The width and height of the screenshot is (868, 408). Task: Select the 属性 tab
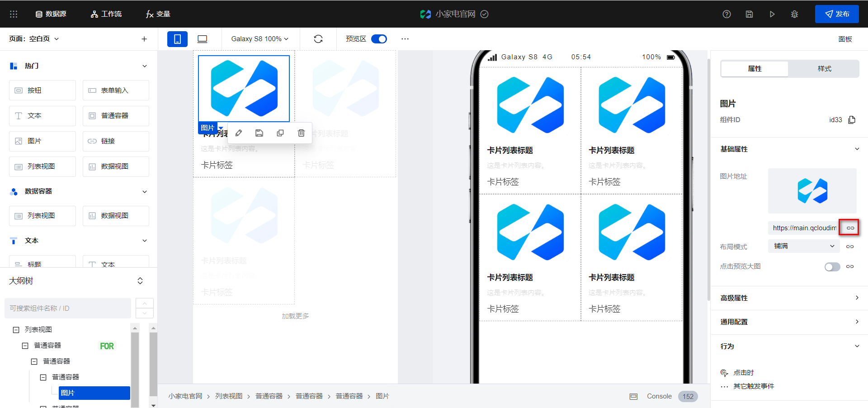[754, 69]
